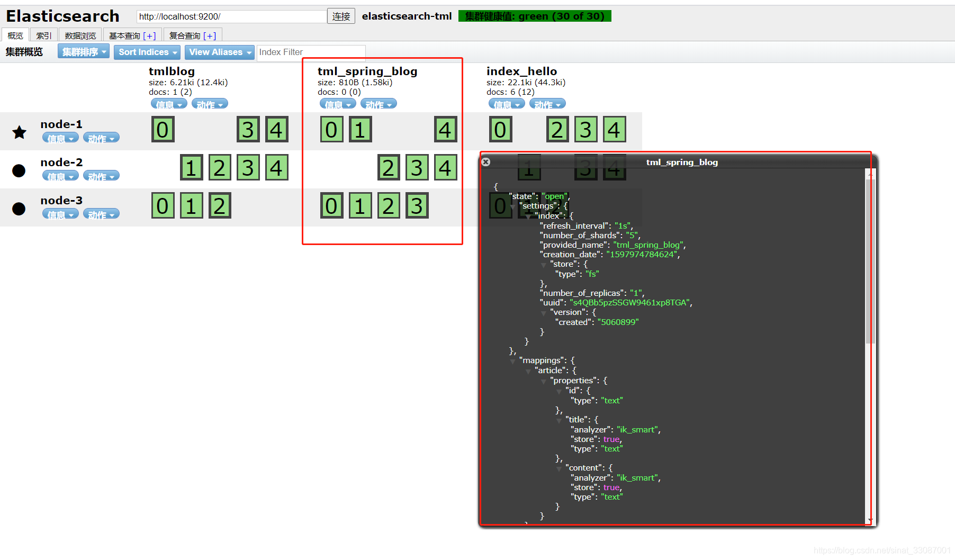Add a new 复合查询 tab with [+]
Viewport: 955px width, 560px height.
coord(210,35)
